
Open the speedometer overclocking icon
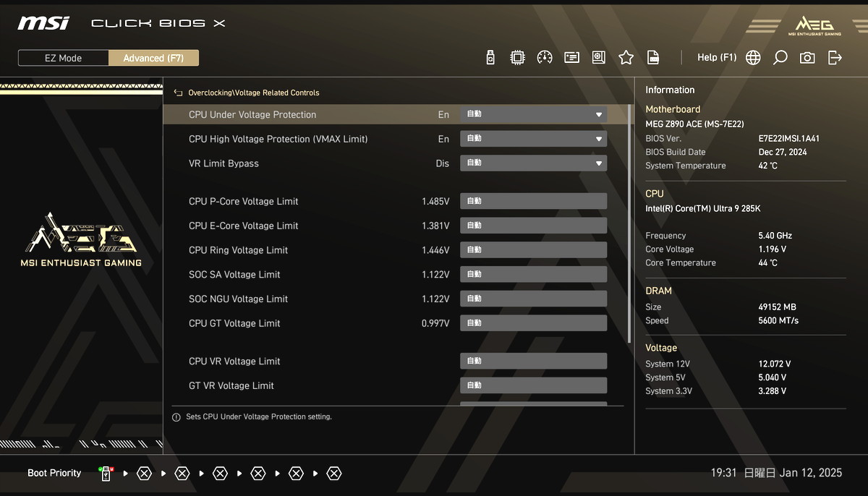pyautogui.click(x=545, y=58)
